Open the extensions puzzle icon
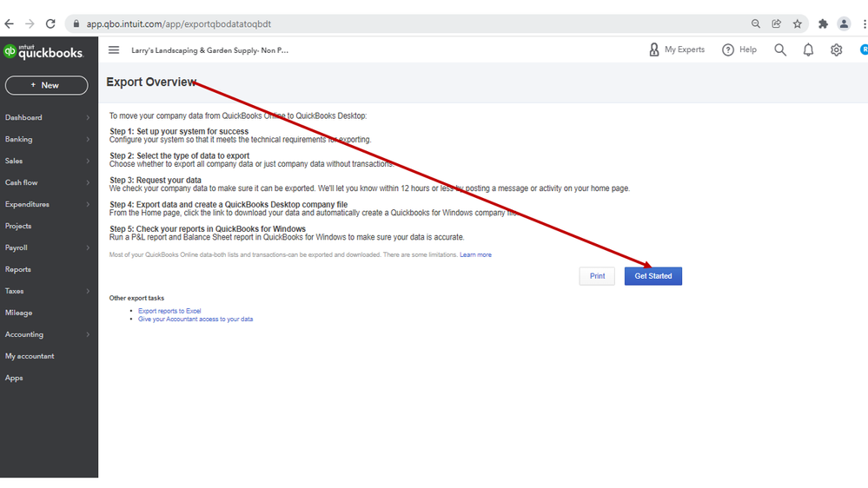 [823, 23]
